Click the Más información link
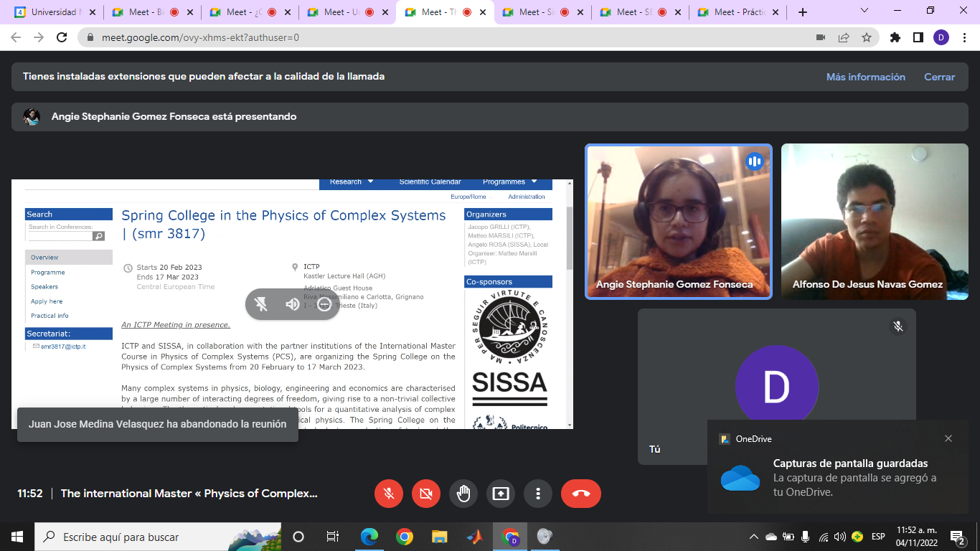This screenshot has width=980, height=551. click(x=865, y=77)
